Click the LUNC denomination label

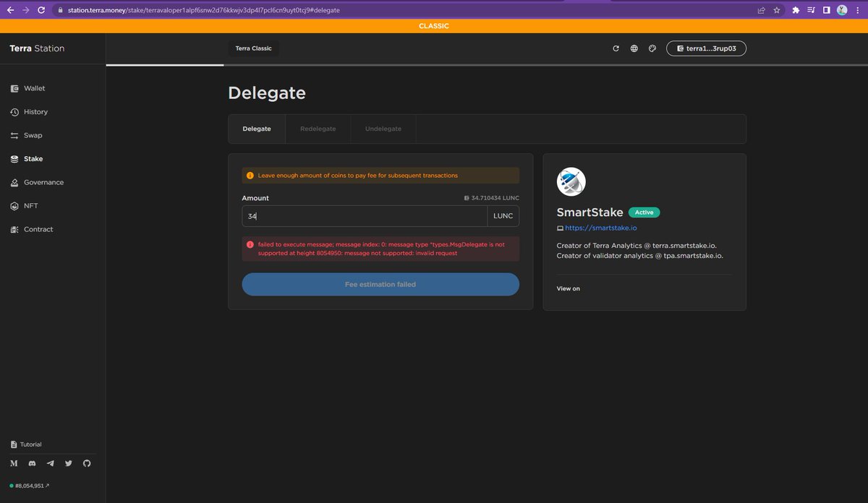[503, 216]
